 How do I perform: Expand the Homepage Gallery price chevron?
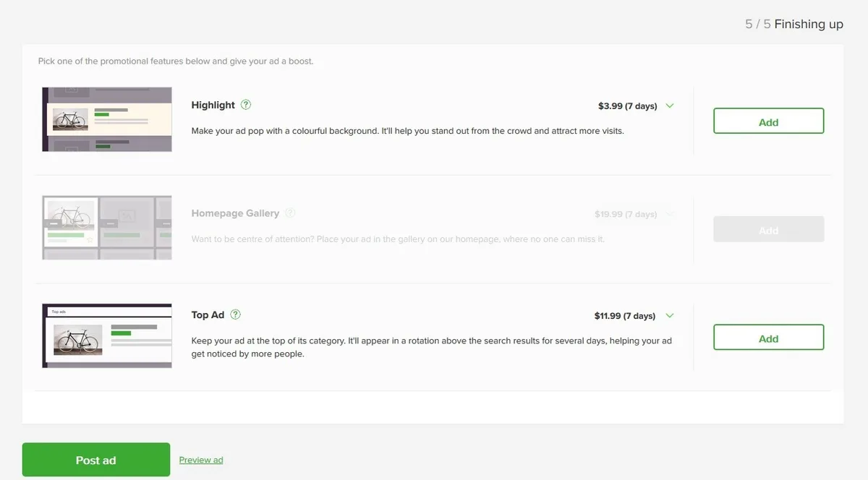pos(669,214)
